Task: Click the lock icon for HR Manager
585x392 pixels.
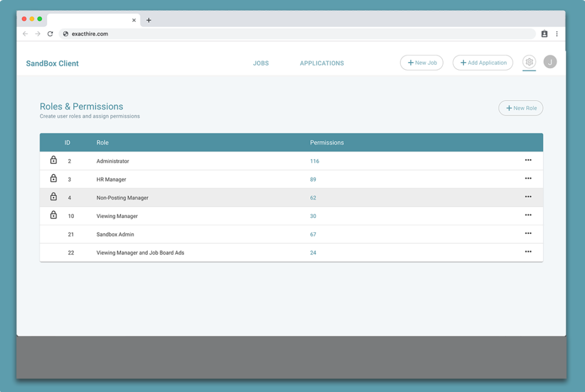Action: pyautogui.click(x=53, y=179)
